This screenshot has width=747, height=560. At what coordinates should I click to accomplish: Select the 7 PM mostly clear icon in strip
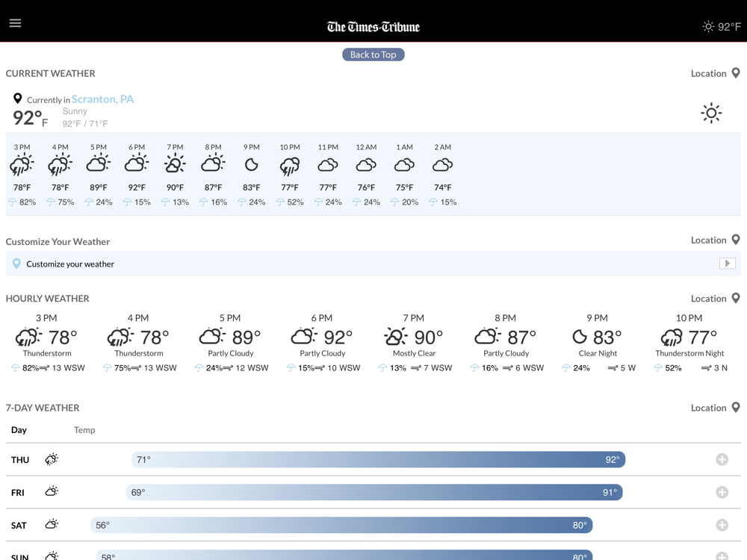click(175, 164)
